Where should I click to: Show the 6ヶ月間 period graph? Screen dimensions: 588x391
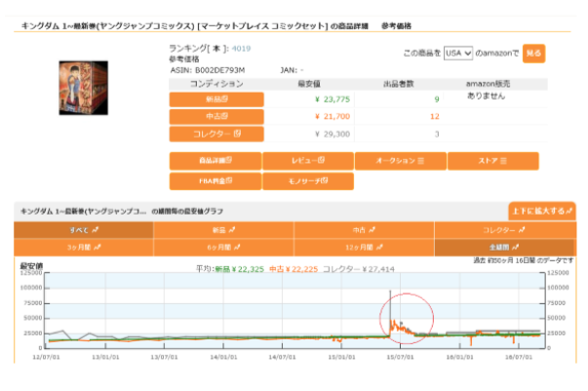[223, 248]
